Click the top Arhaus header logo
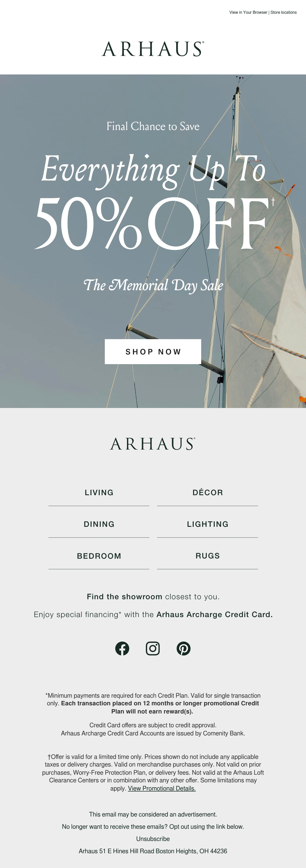 click(153, 49)
